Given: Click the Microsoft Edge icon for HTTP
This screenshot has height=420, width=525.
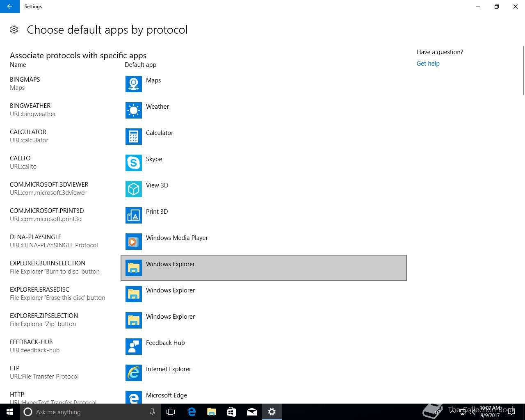Looking at the screenshot, I should 134,397.
